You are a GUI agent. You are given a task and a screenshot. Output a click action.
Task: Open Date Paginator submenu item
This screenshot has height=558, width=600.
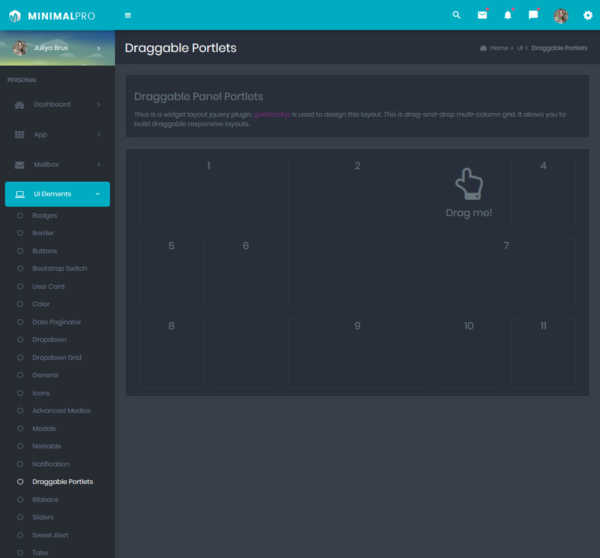coord(57,322)
